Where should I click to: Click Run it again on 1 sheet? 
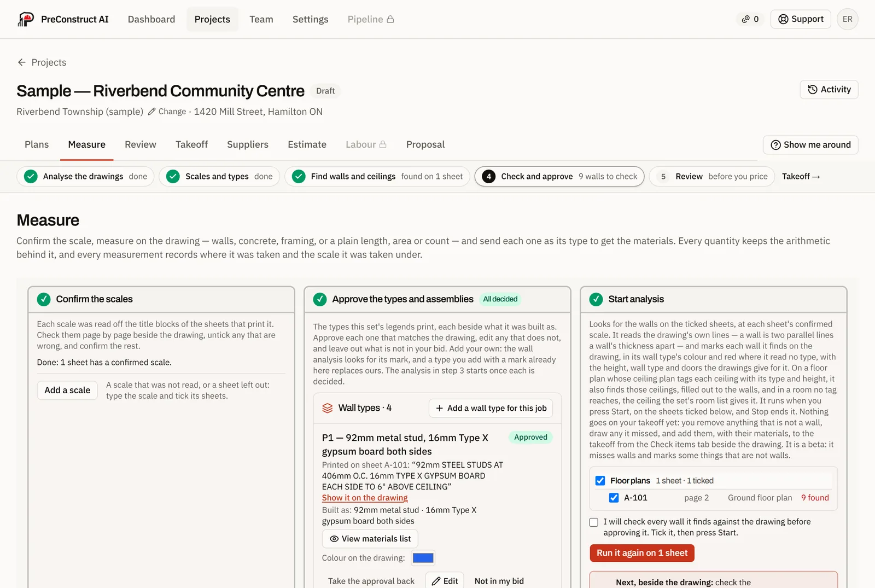642,553
